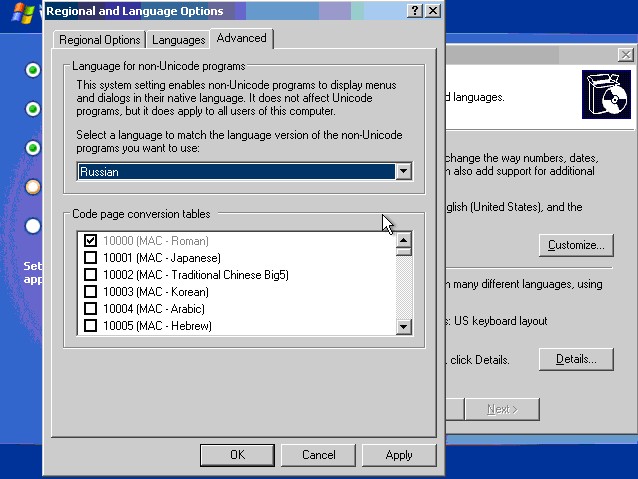
Task: Click the Apply button
Action: 399,455
